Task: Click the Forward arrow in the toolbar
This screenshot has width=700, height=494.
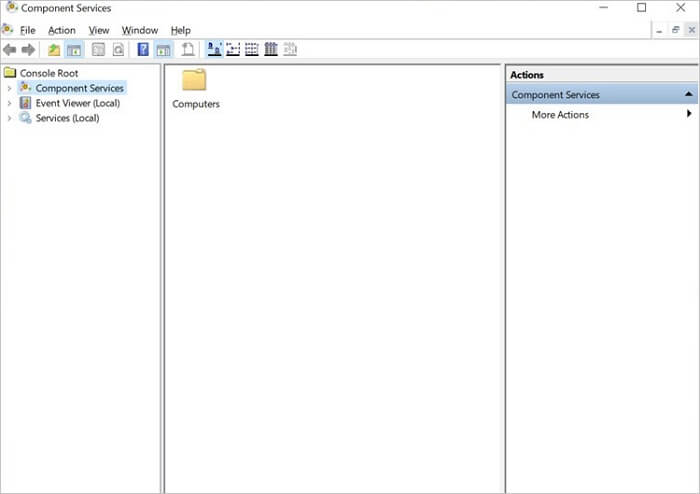Action: point(28,50)
